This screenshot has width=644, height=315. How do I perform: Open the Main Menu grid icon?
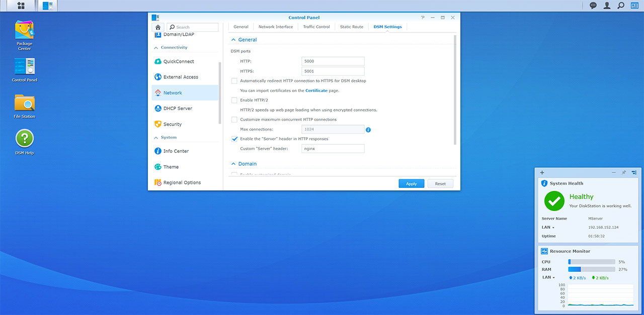21,6
